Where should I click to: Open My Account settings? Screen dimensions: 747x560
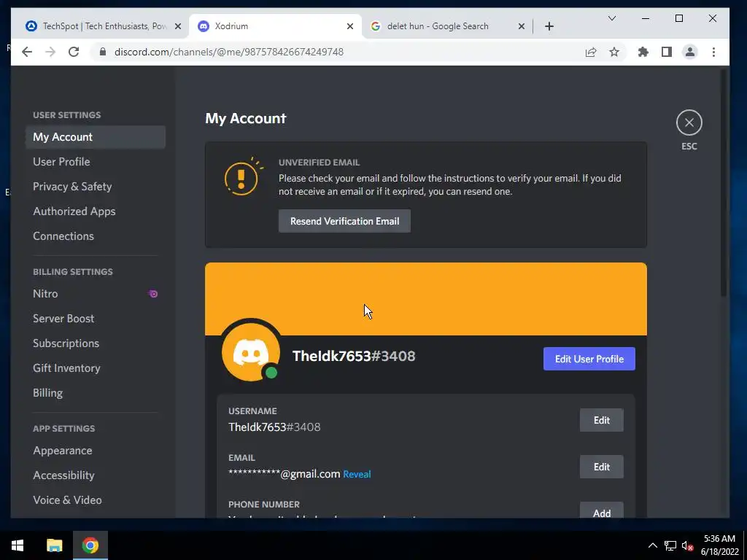[96, 137]
